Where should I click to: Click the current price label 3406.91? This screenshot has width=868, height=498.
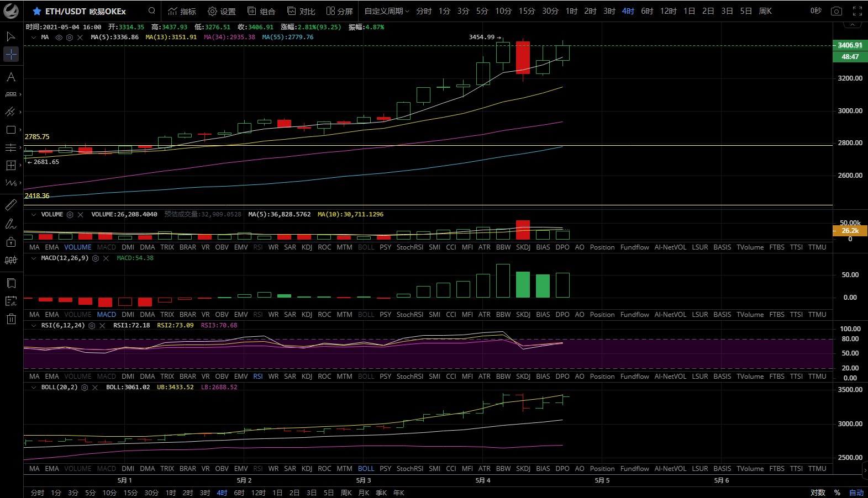pyautogui.click(x=850, y=45)
